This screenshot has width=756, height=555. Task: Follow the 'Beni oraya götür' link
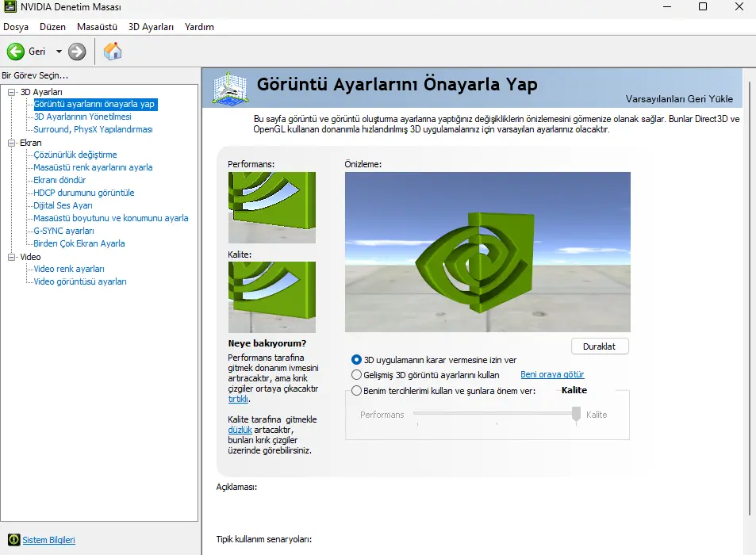pos(552,374)
